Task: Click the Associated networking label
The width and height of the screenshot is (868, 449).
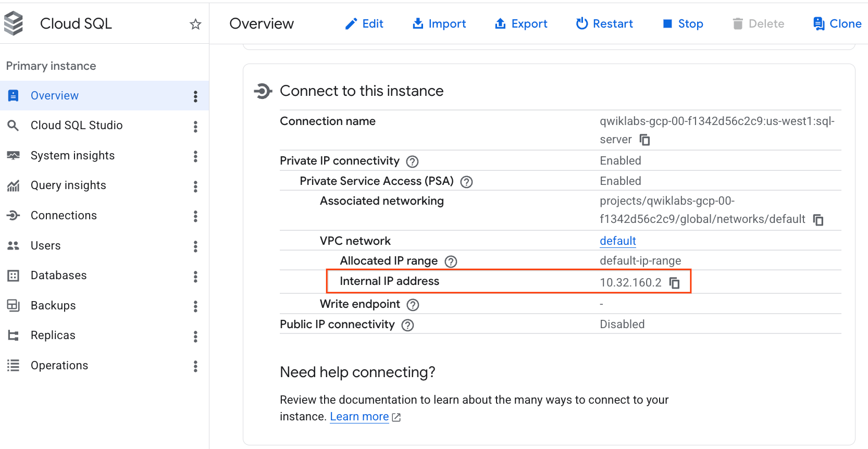Action: [x=382, y=201]
